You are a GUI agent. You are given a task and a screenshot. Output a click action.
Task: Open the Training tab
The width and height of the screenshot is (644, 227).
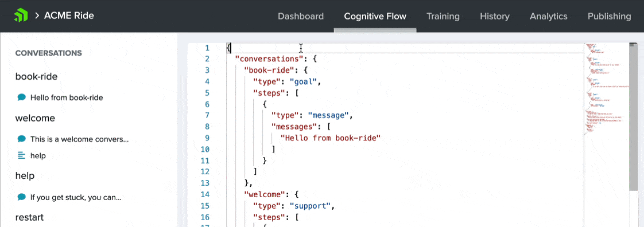pos(443,17)
